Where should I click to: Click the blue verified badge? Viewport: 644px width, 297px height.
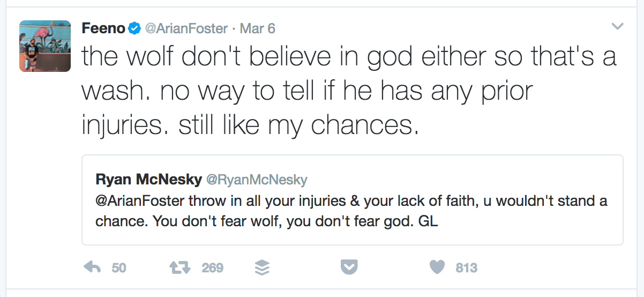(134, 28)
